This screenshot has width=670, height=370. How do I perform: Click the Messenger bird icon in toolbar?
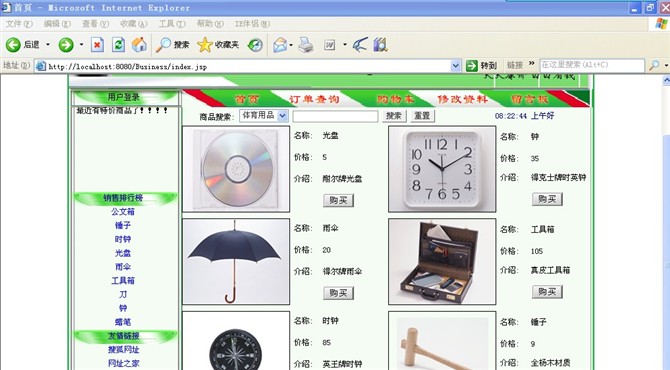[360, 44]
